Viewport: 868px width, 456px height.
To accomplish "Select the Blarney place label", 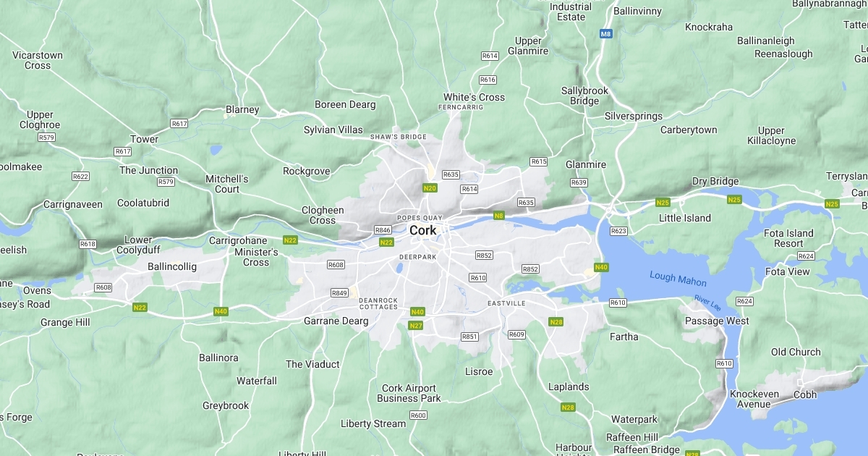I will click(242, 110).
